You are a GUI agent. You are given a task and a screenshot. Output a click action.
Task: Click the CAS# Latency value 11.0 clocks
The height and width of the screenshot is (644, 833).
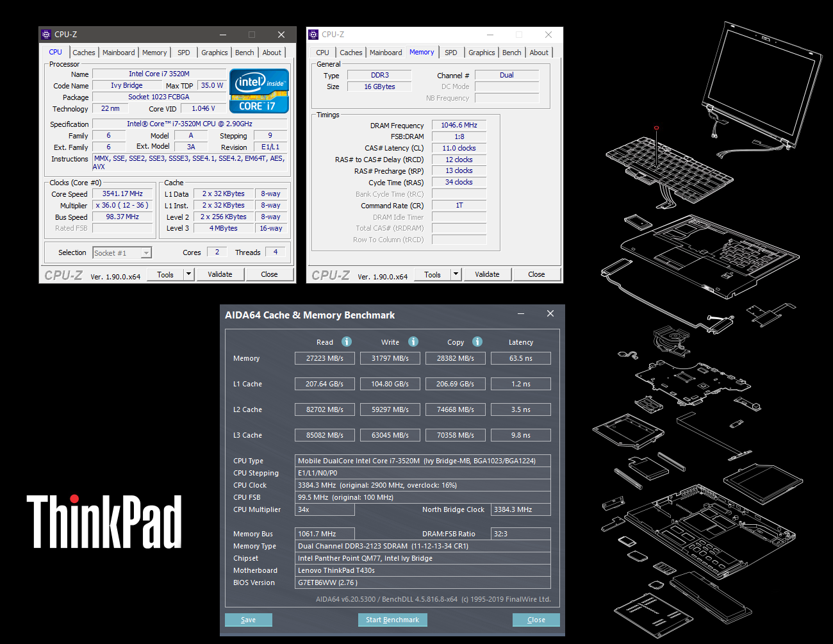click(459, 148)
